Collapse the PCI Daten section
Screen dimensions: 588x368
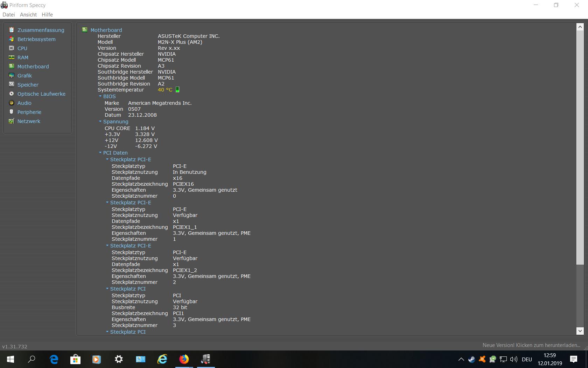(x=100, y=152)
